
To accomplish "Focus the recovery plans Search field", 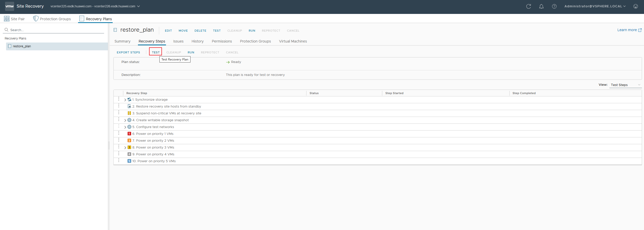I will tap(54, 30).
